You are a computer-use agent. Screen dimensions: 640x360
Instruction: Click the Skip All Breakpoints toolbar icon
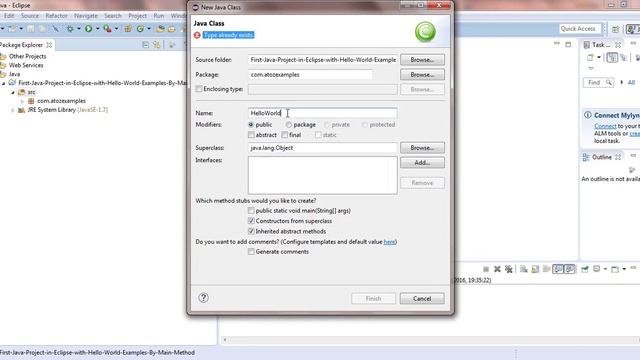coord(55,29)
